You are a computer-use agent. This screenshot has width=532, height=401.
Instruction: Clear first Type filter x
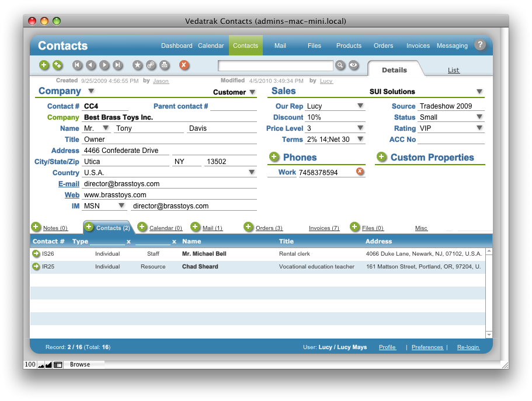[x=128, y=242]
